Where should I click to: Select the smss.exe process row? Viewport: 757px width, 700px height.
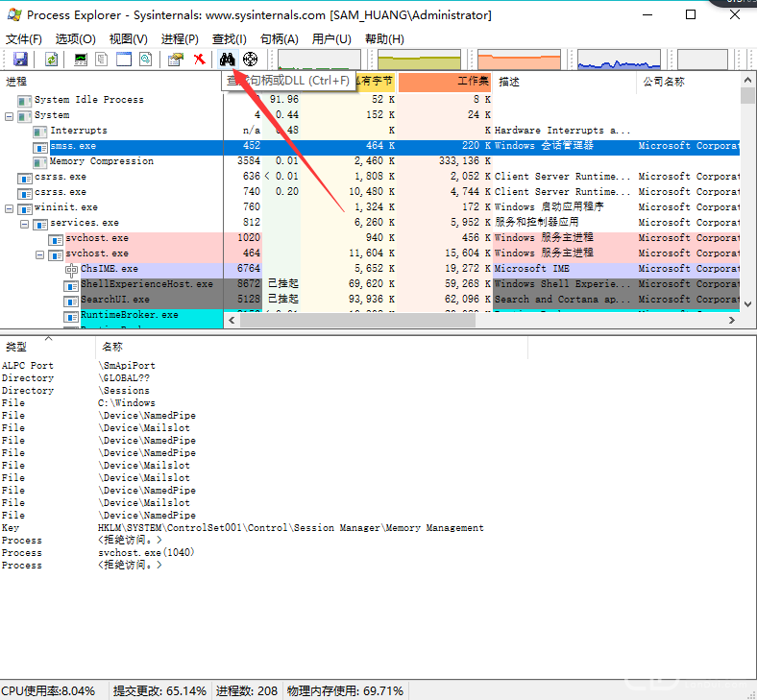[x=370, y=146]
